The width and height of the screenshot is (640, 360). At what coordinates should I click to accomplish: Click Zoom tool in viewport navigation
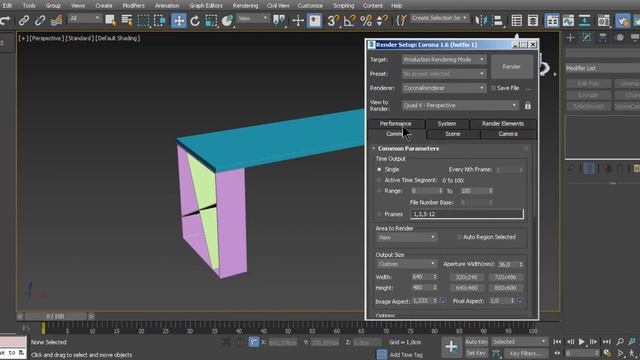[620, 342]
